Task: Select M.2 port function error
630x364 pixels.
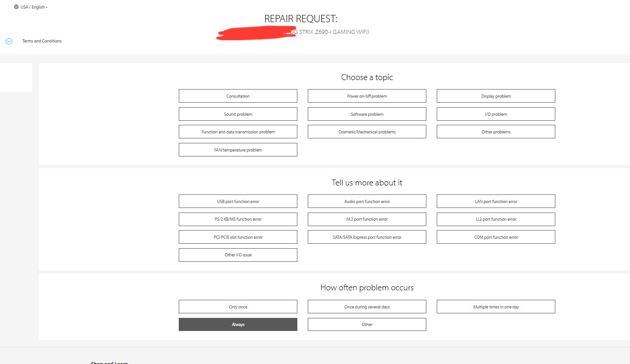Action: point(367,219)
